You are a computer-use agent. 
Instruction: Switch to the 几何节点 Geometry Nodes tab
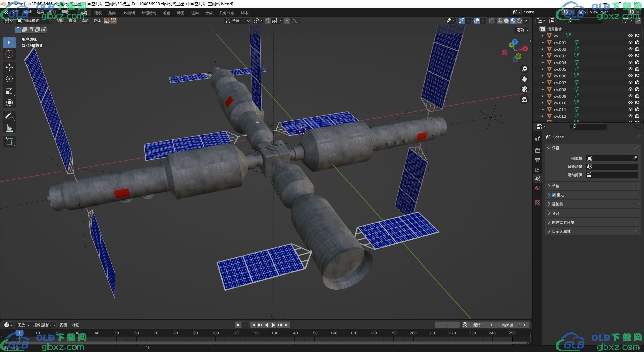tap(227, 13)
